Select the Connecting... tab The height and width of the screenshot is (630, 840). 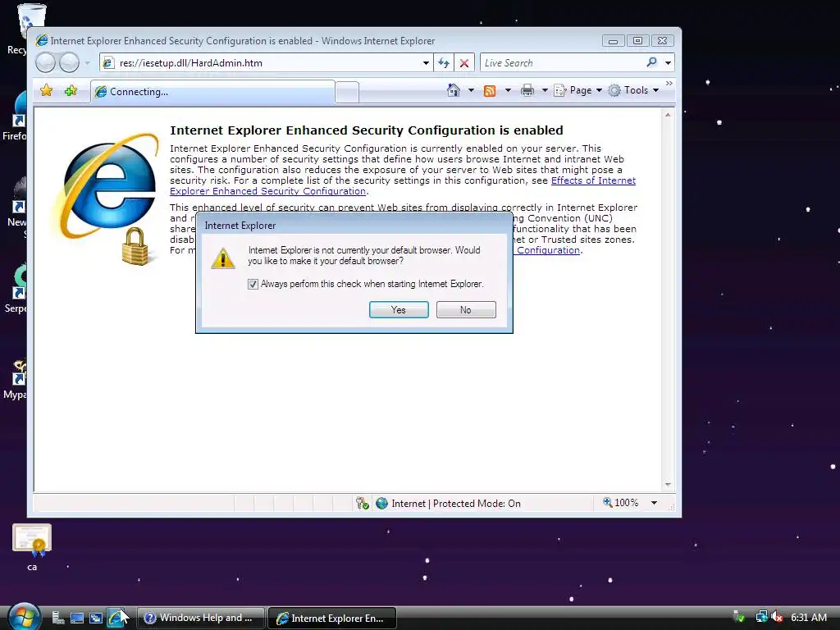point(212,92)
